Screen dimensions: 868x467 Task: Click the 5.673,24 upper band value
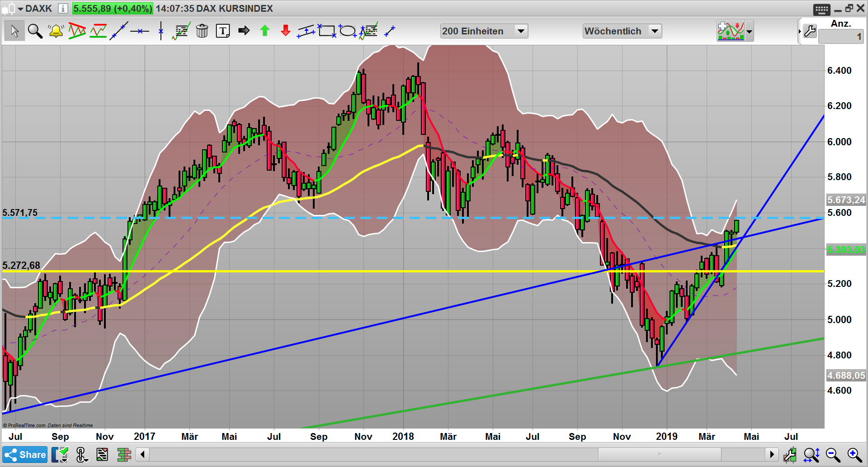(845, 200)
